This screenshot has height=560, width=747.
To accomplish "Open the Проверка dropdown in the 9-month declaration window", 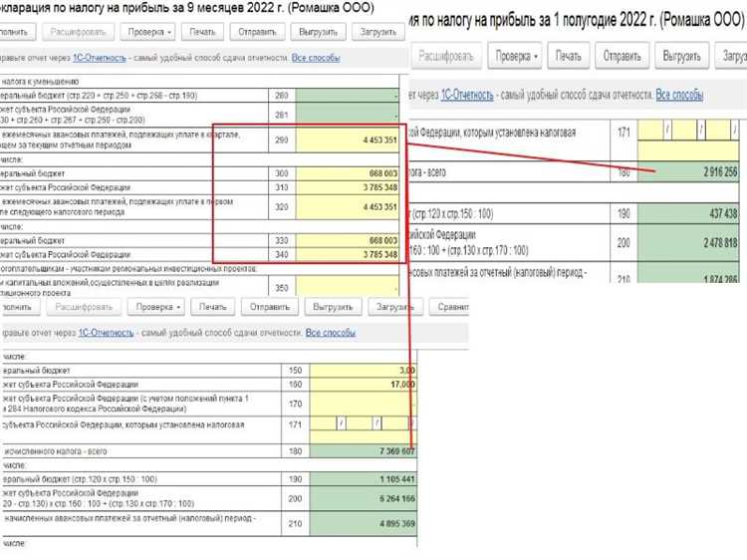I will point(147,32).
